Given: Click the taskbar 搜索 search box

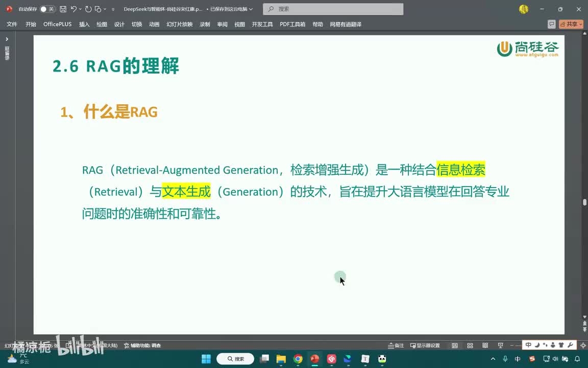Looking at the screenshot, I should tap(235, 359).
